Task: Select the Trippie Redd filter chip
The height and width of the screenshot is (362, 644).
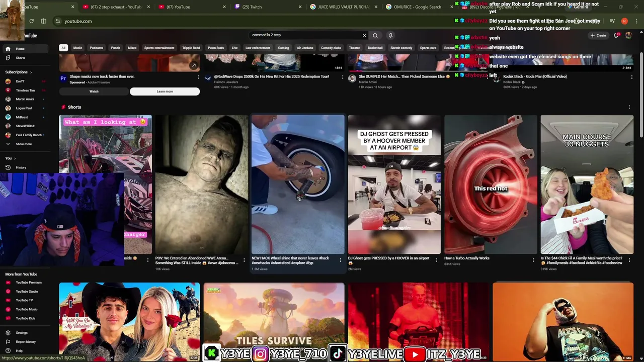Action: coord(191,48)
